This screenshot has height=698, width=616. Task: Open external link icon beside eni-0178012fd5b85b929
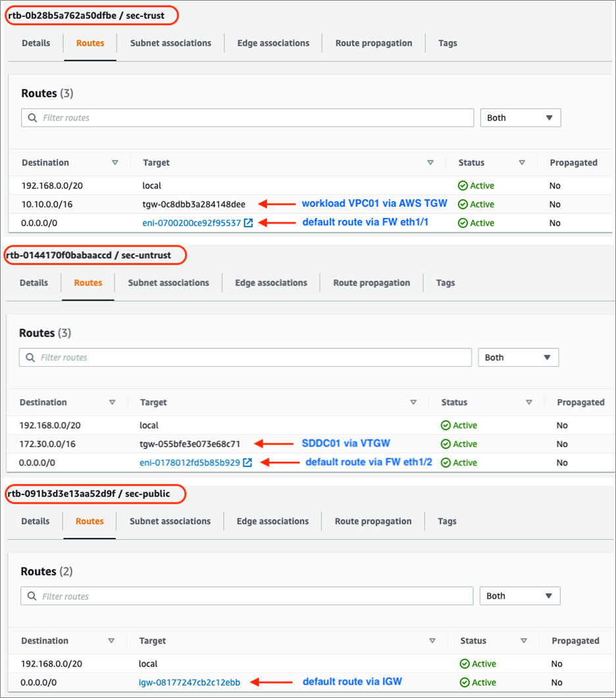[247, 463]
